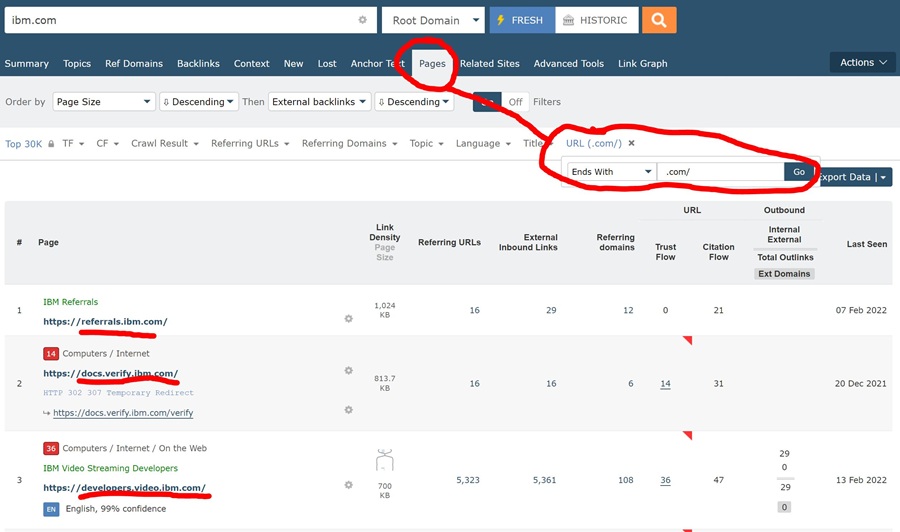Click the IBM Video Streaming Developers title
The width and height of the screenshot is (900, 532).
110,468
